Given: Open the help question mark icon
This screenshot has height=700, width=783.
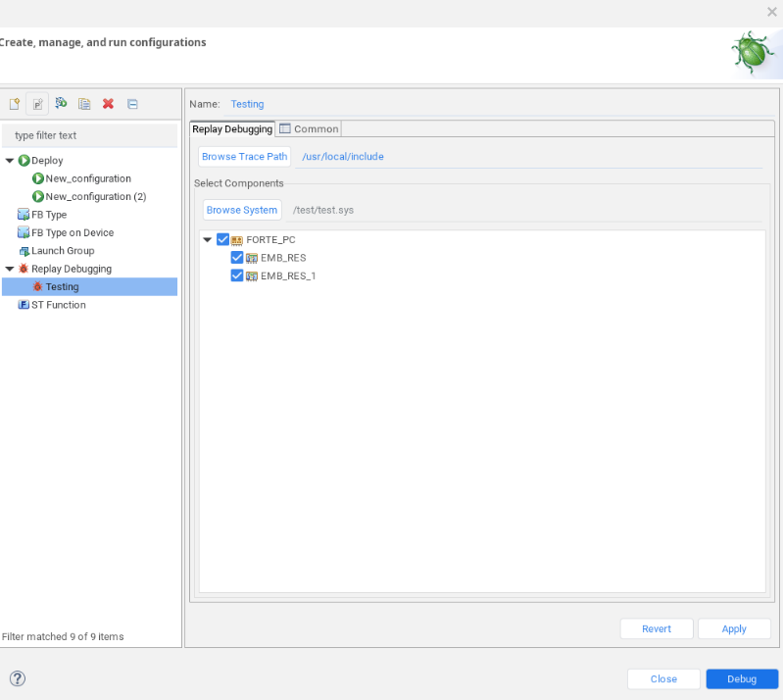Looking at the screenshot, I should coord(17,678).
